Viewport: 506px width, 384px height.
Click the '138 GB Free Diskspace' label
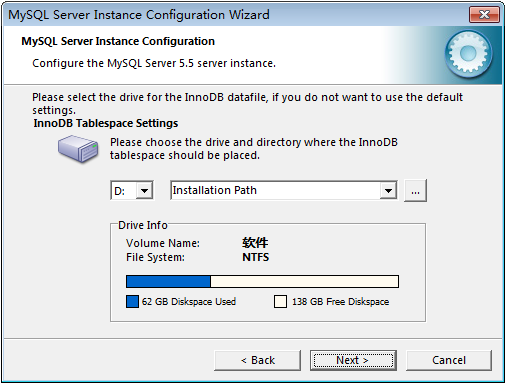coord(340,302)
